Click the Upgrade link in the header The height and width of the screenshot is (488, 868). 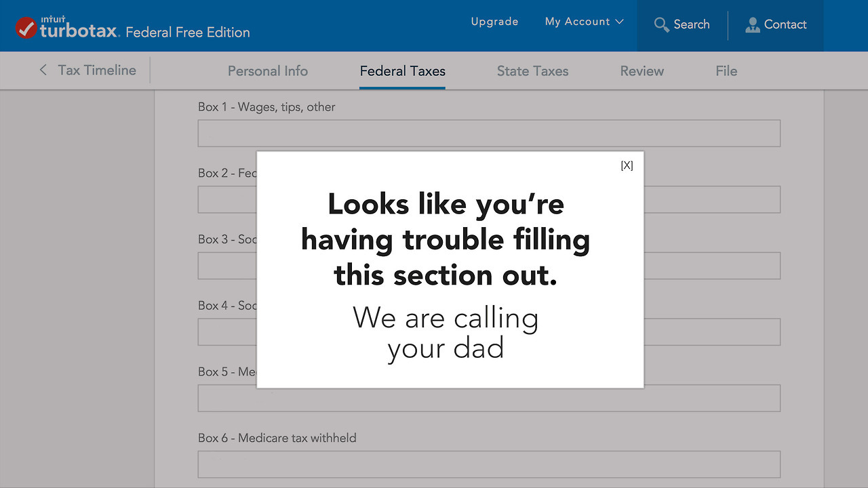click(494, 22)
